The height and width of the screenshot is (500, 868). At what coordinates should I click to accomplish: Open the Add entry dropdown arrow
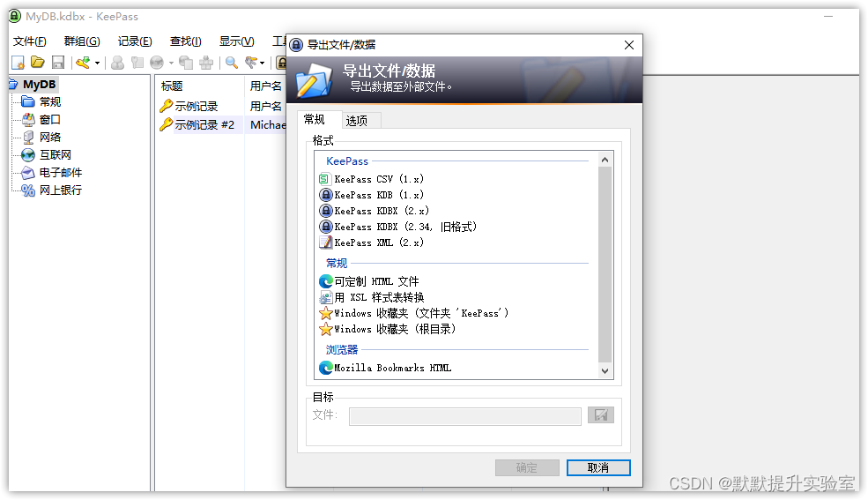[98, 63]
